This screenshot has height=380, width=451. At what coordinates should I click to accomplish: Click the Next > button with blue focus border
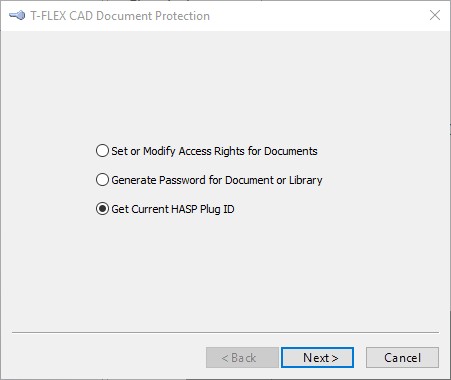point(317,358)
